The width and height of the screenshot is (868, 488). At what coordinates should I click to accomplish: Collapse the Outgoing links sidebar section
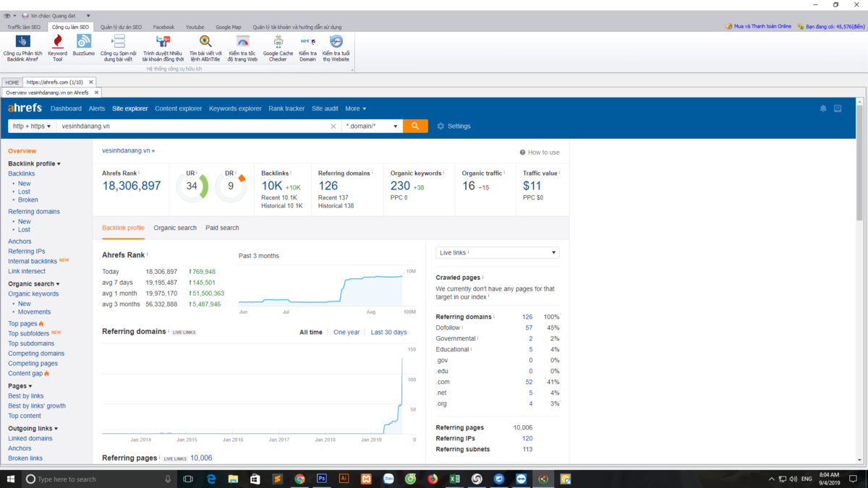point(33,429)
